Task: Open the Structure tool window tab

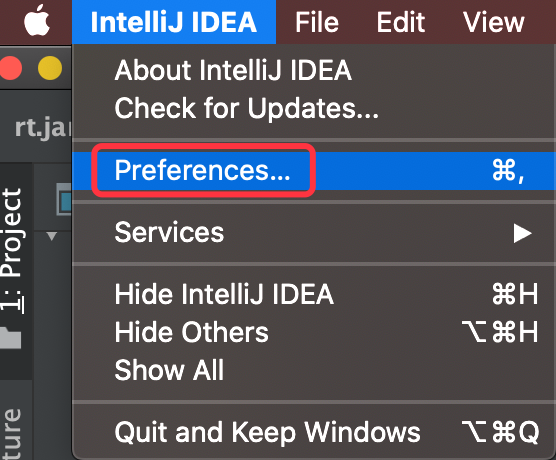Action: (12, 434)
